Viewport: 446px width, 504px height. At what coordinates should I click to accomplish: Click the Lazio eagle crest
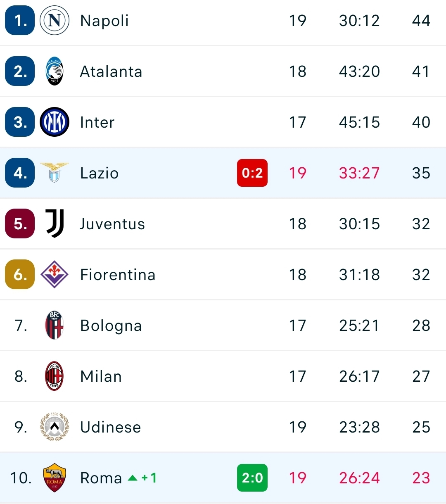pyautogui.click(x=54, y=173)
